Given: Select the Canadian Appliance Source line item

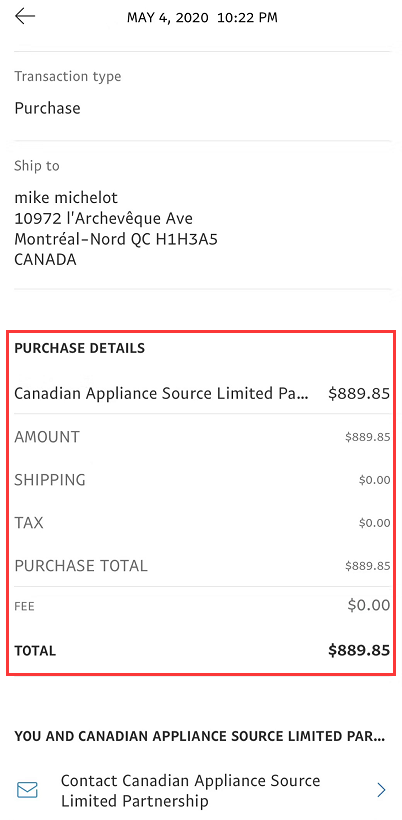Looking at the screenshot, I should pyautogui.click(x=201, y=393).
